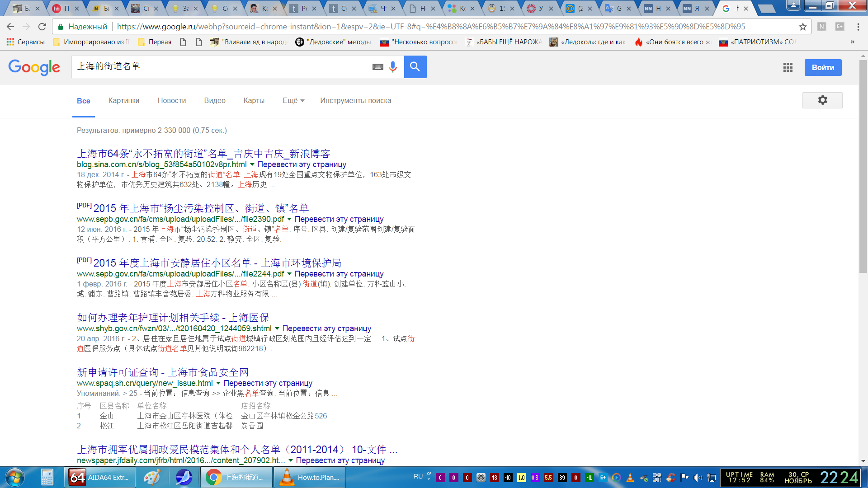Screen dimensions: 868x488
Task: Open Chrome's three-dot menu
Action: click(x=858, y=27)
